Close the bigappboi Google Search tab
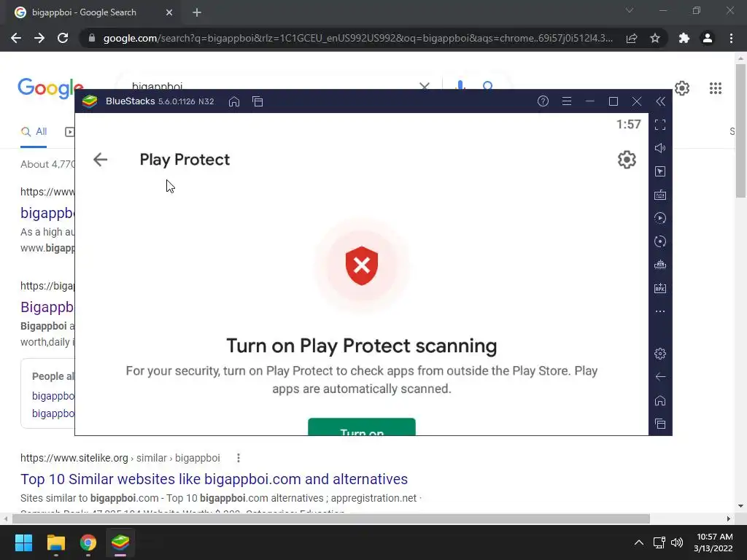This screenshot has height=560, width=747. (x=169, y=12)
